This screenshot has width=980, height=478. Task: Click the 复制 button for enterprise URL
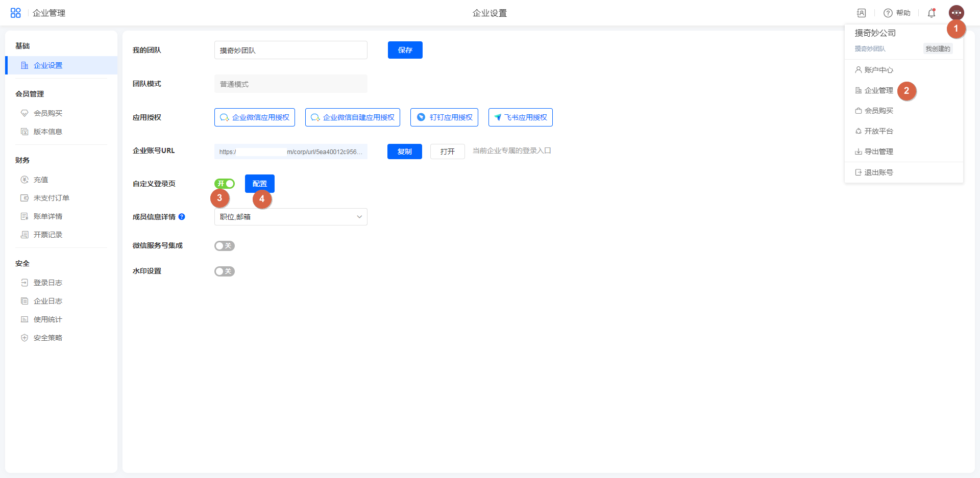coord(404,152)
